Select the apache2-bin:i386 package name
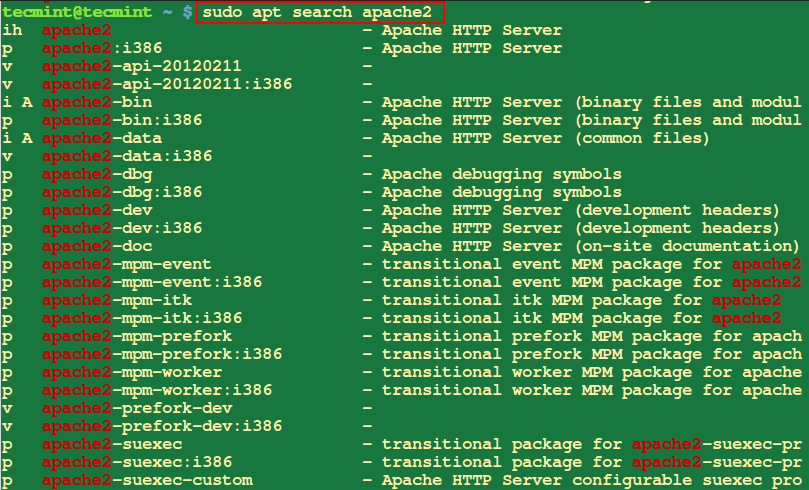Viewport: 809px width, 490px height. (x=122, y=120)
